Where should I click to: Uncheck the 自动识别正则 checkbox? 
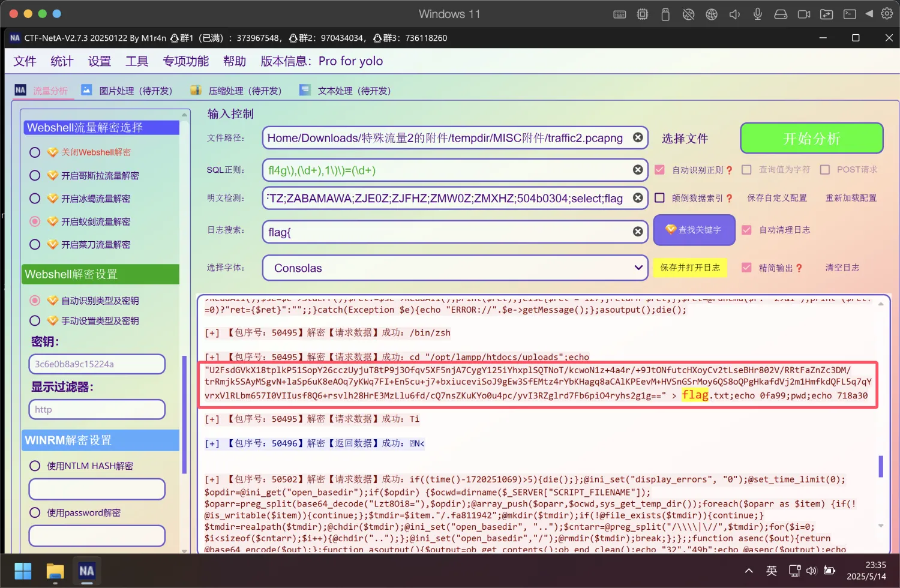click(659, 170)
